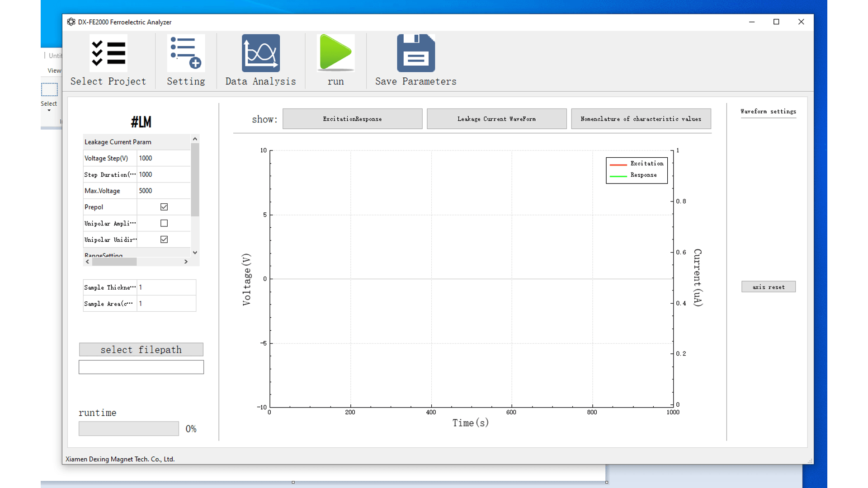Enable the Unipolar Amplitude checkbox
Image resolution: width=868 pixels, height=488 pixels.
[x=164, y=223]
